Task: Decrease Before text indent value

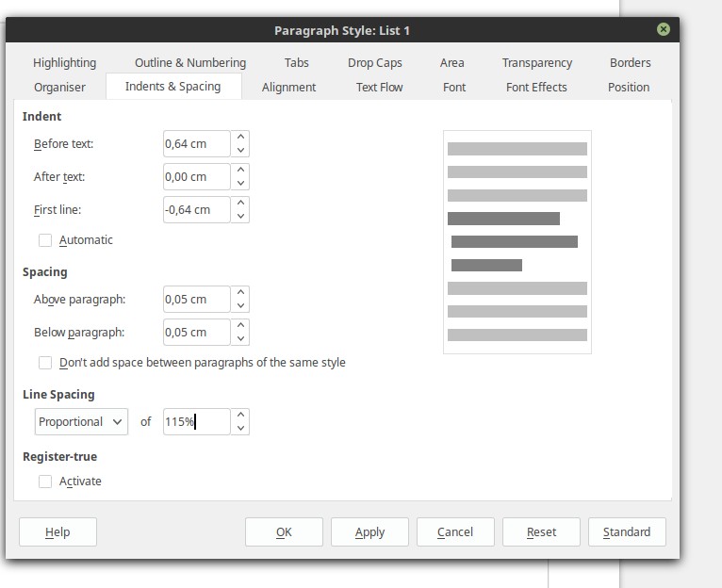Action: [x=240, y=150]
